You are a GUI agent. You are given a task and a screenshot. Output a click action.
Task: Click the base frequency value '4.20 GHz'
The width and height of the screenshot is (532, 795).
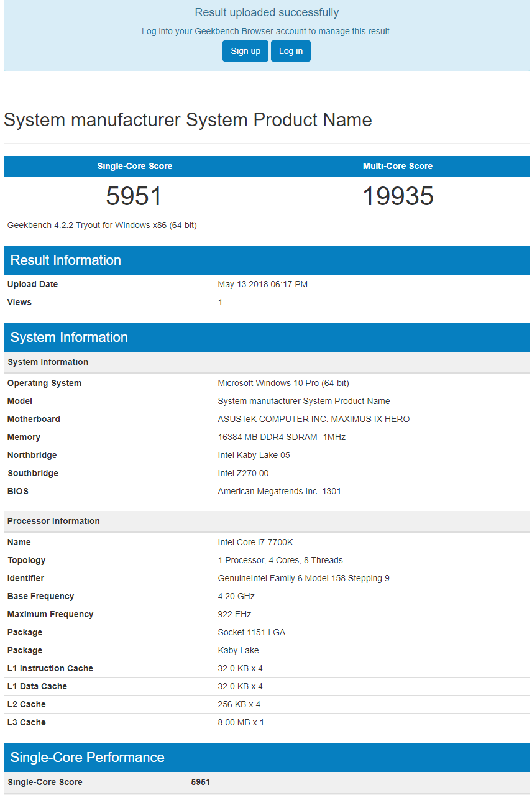236,596
